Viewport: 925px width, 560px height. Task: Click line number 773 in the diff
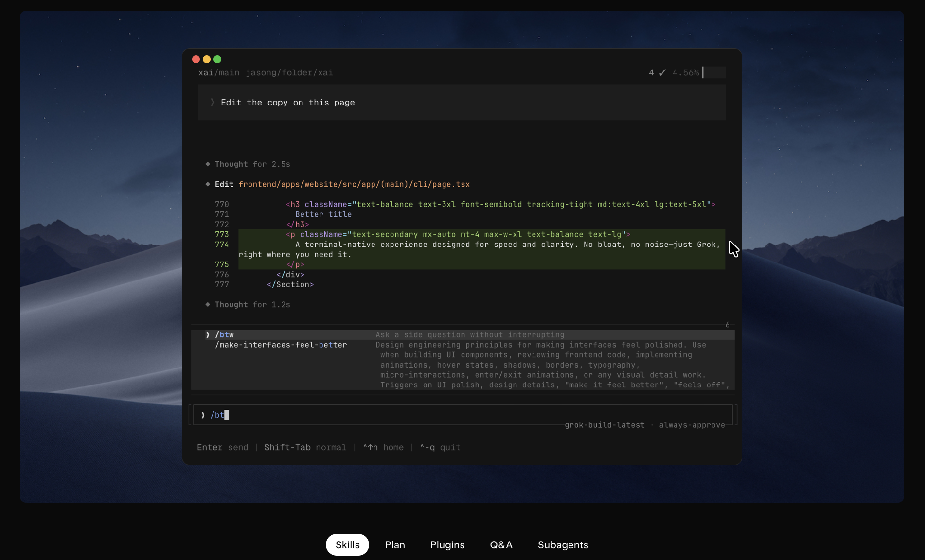coord(222,234)
